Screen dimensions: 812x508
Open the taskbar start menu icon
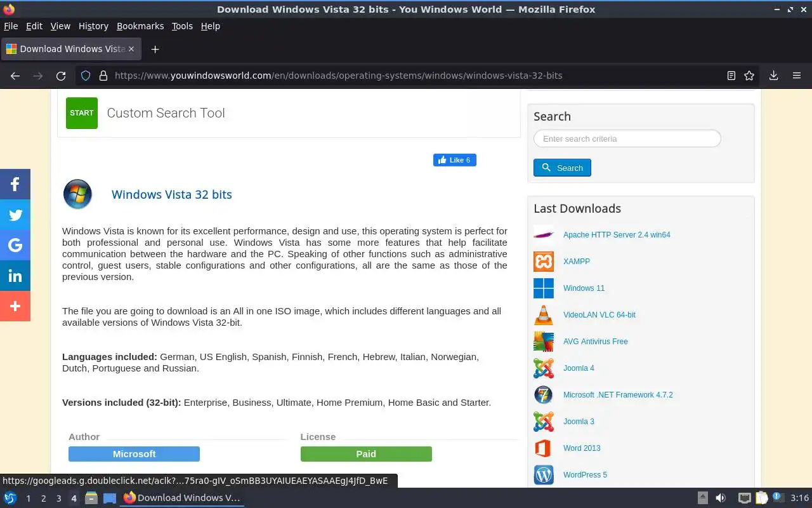pyautogui.click(x=10, y=498)
